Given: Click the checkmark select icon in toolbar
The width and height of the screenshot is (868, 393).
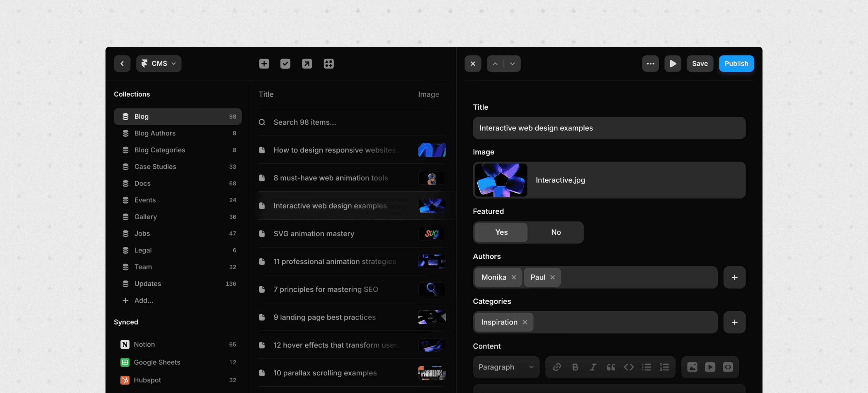Looking at the screenshot, I should pos(285,63).
